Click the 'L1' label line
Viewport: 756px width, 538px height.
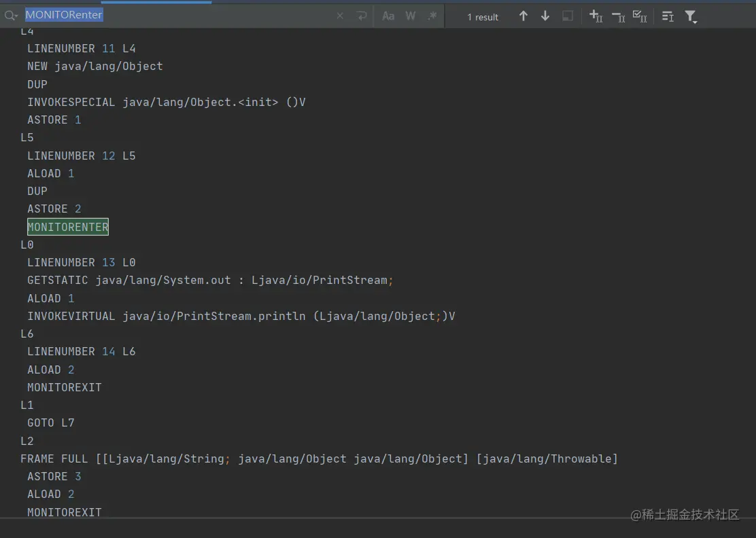point(27,405)
